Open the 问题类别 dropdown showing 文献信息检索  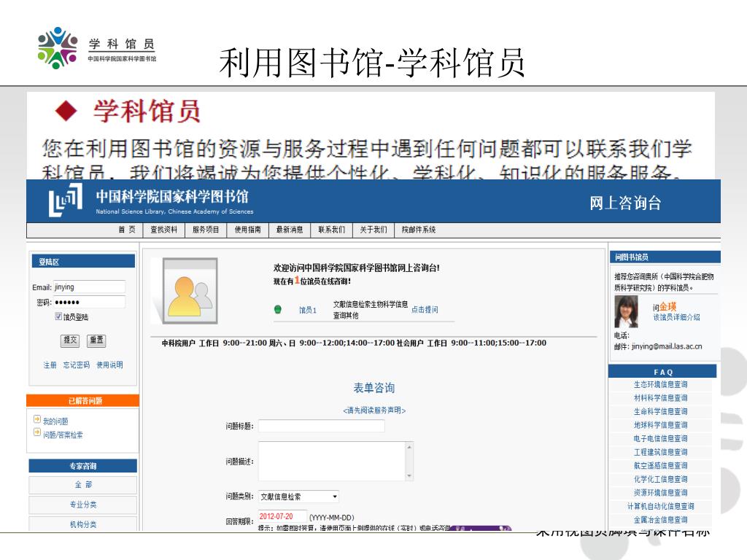298,496
